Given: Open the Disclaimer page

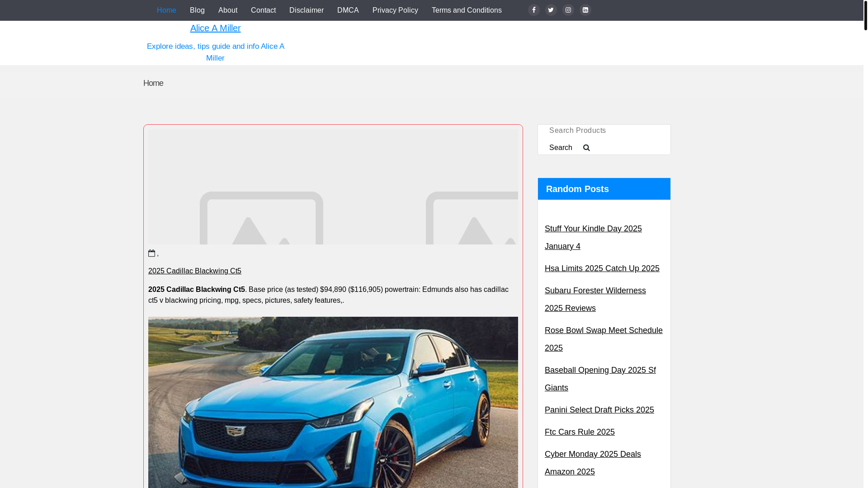Looking at the screenshot, I should click(x=307, y=10).
